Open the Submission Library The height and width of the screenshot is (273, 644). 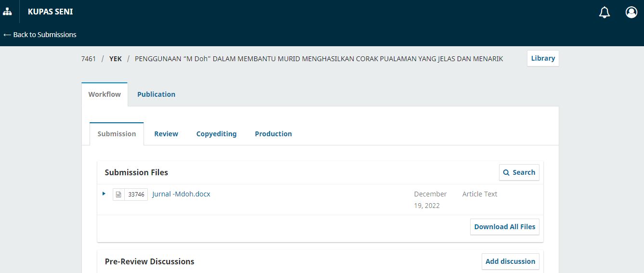coord(543,58)
